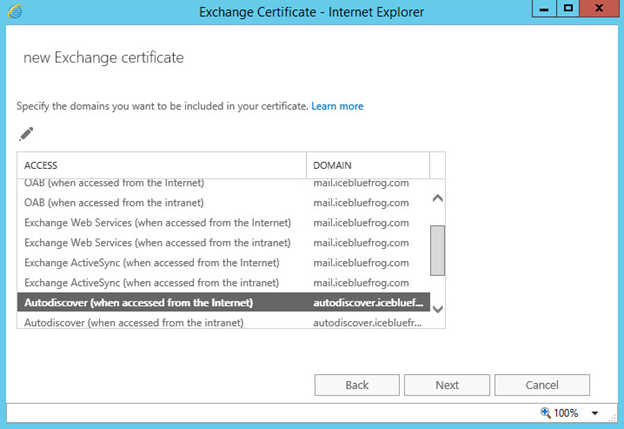The image size is (624, 429).
Task: Click the domain for Exchange ActiveSync Internet row
Action: tap(361, 263)
